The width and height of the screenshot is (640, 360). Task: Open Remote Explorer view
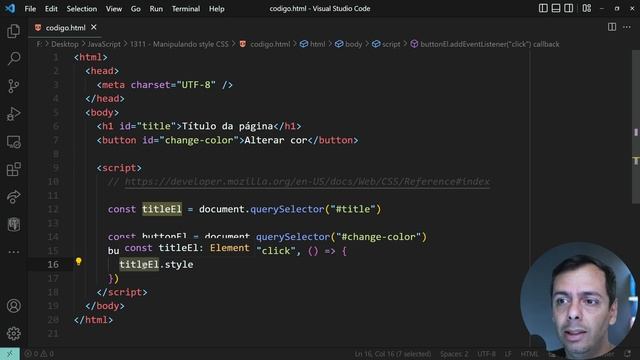coord(13,142)
